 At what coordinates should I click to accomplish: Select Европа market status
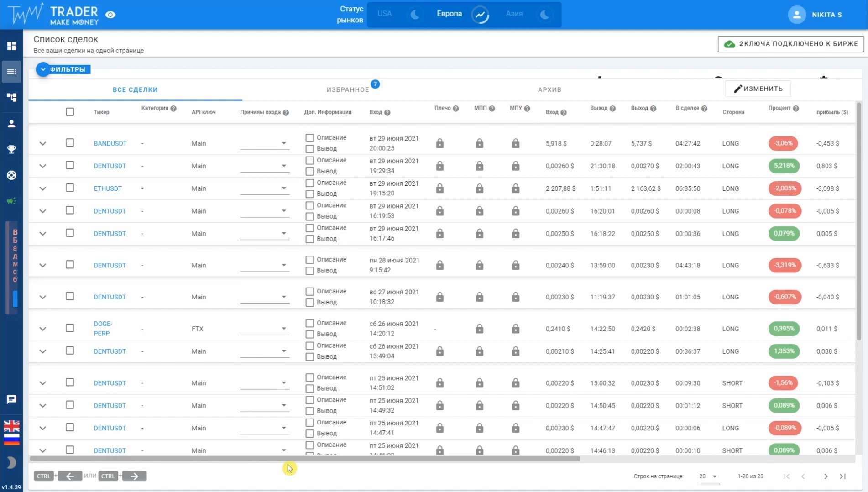pyautogui.click(x=449, y=14)
